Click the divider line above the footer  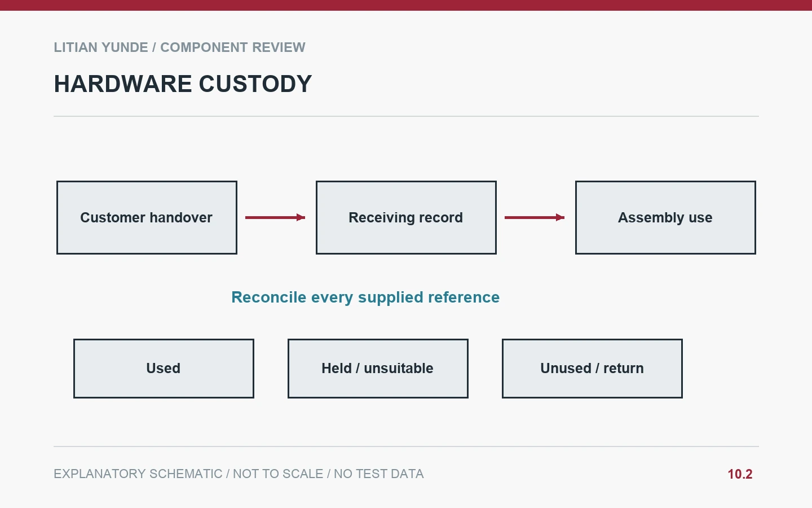pos(406,446)
